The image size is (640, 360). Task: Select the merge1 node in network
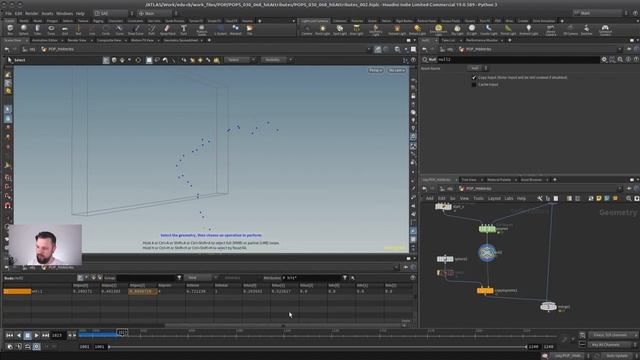[548, 307]
